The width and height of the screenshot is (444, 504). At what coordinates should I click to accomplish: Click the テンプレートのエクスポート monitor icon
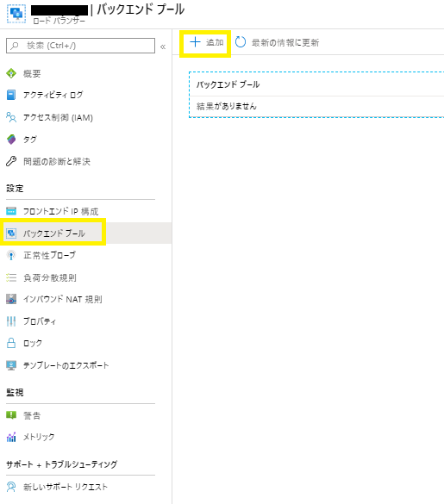[11, 365]
